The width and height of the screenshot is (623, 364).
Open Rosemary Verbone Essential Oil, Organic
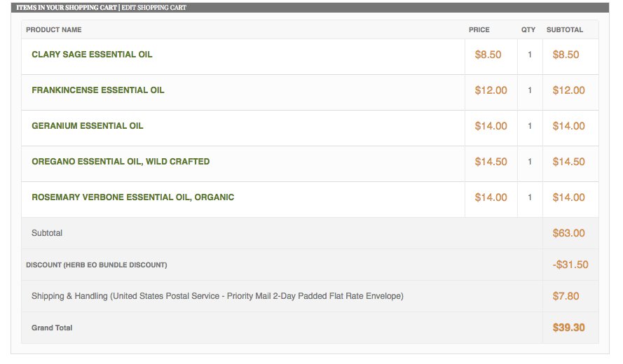coord(132,197)
